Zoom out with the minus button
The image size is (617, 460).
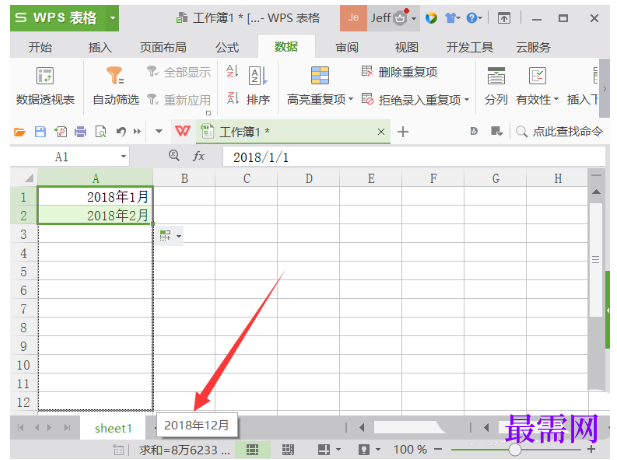[x=438, y=449]
